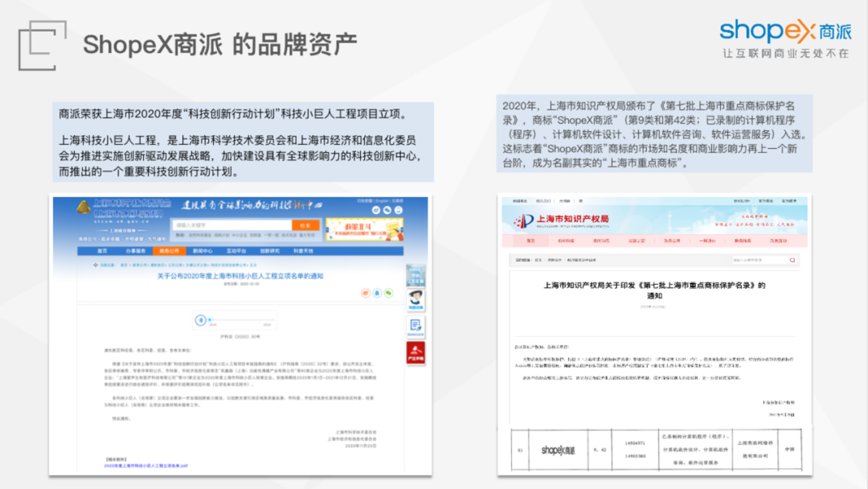Screen dimensions: 868x489
Task: Click the paragraph starting '商派荣获上海市2020年度'
Action: [x=235, y=114]
